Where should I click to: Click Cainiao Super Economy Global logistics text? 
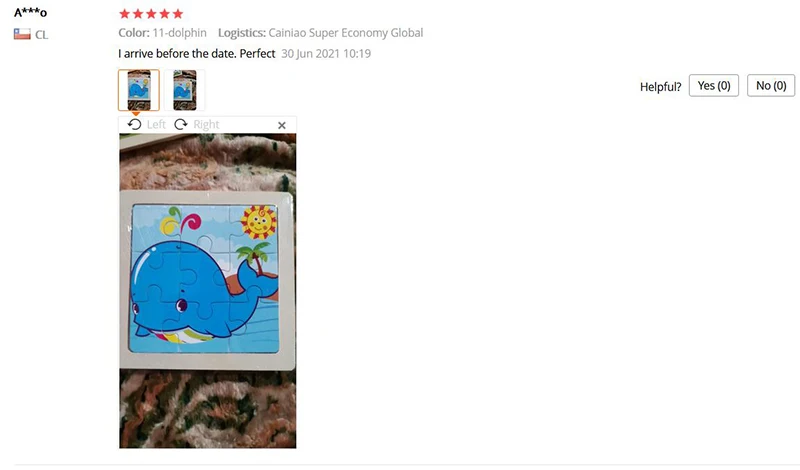point(345,33)
